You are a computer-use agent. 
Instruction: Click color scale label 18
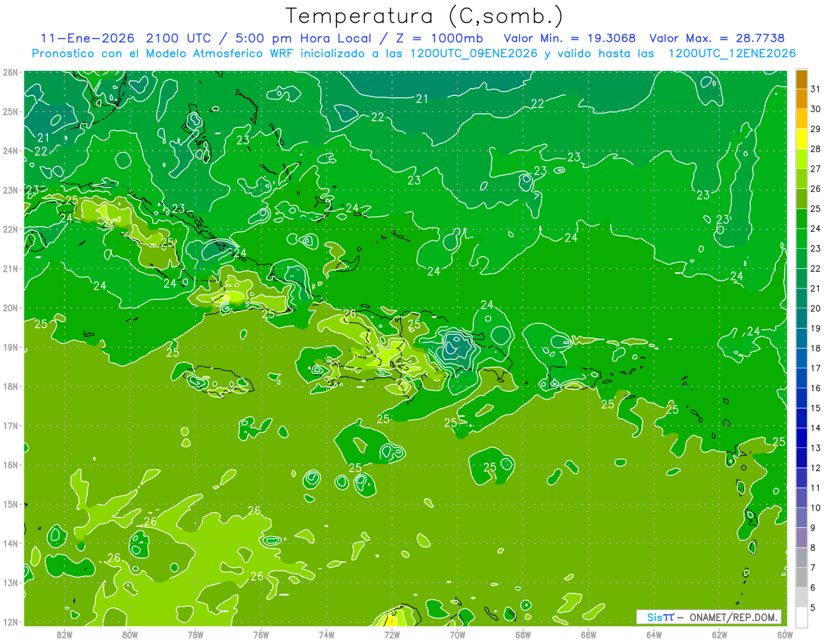(x=816, y=349)
